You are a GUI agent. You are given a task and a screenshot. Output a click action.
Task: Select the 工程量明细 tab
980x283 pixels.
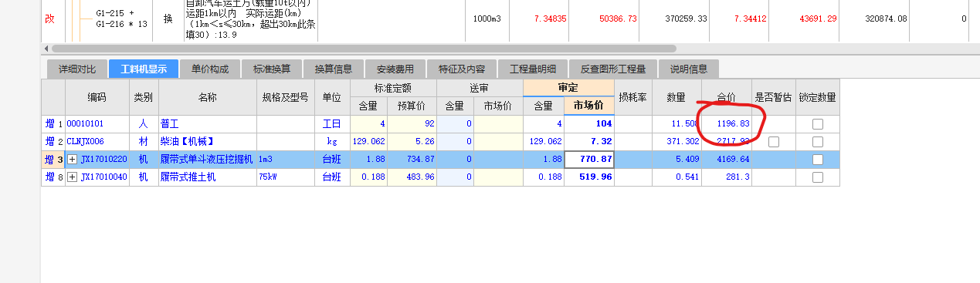[x=532, y=69]
